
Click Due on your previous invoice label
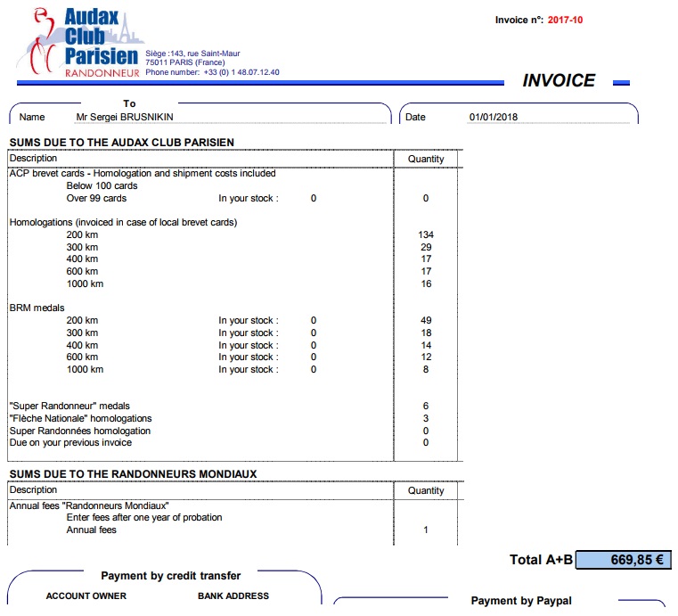pos(70,443)
